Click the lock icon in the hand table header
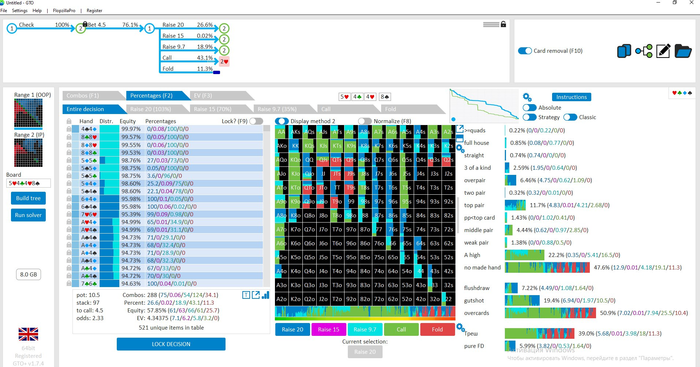Viewport: 700px width, 367px height. 69,121
